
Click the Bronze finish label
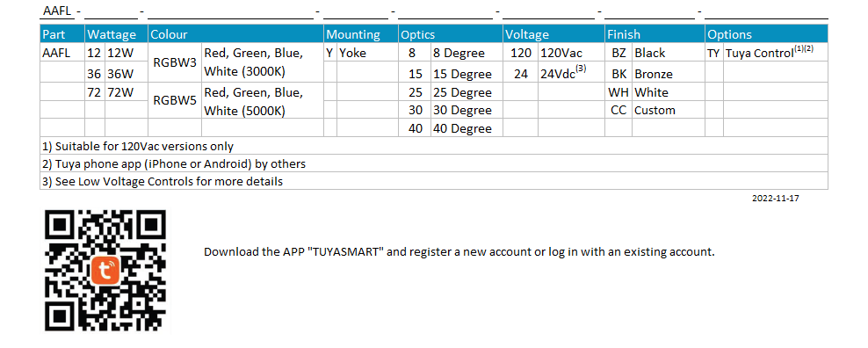(x=654, y=74)
